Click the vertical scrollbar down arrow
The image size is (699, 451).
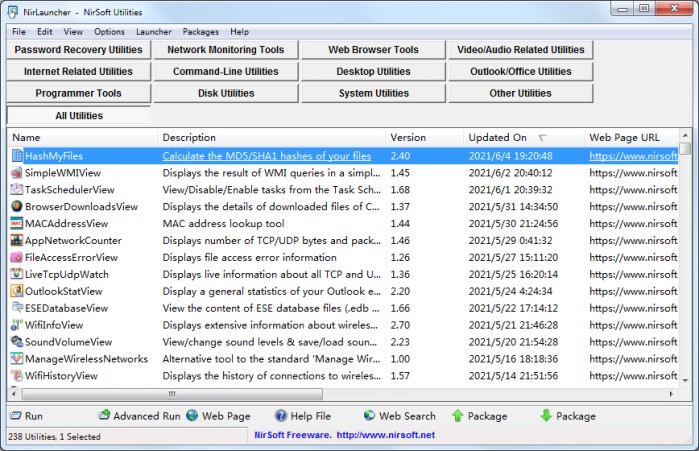coord(685,380)
